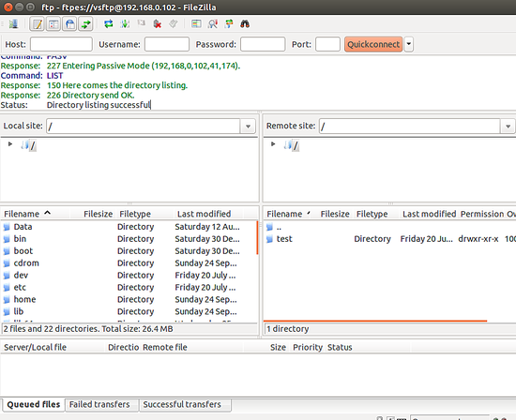Click the disconnect from server icon
The height and width of the screenshot is (420, 516).
[x=158, y=24]
